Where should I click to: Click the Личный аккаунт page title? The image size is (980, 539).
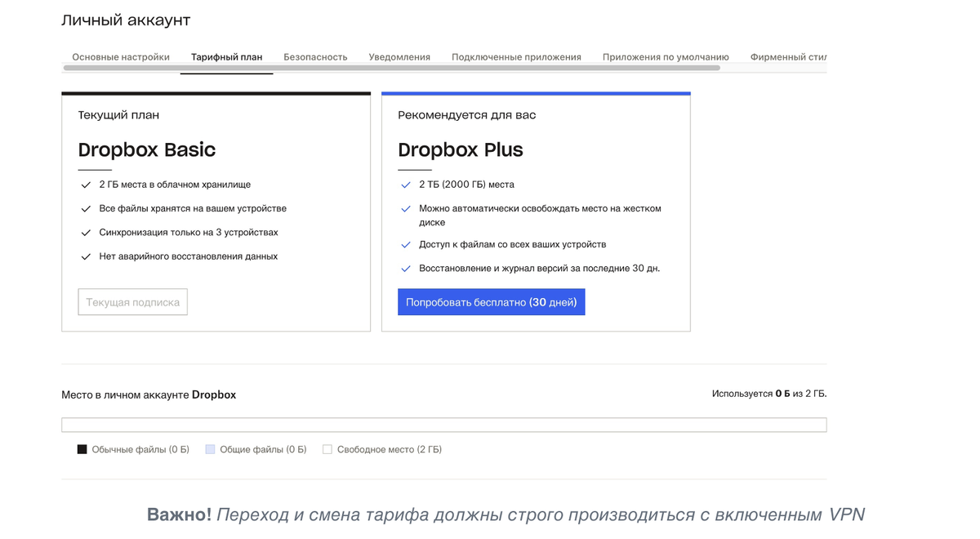[126, 20]
